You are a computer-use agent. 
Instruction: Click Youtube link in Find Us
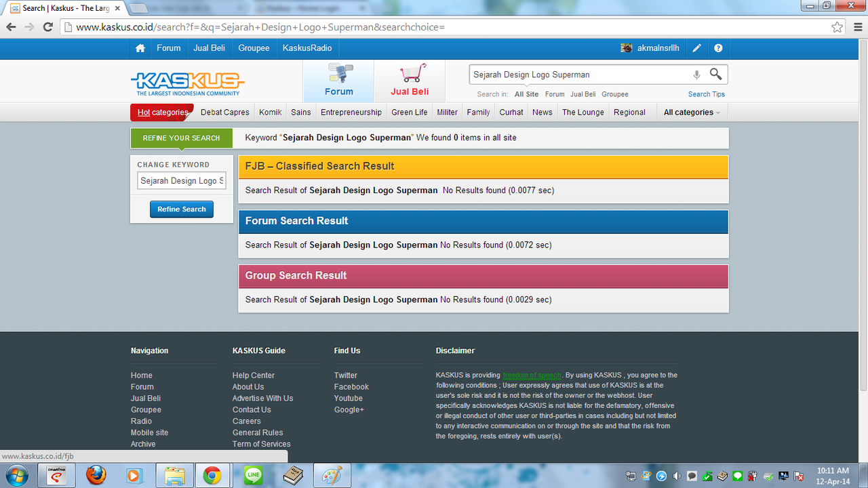(x=349, y=399)
